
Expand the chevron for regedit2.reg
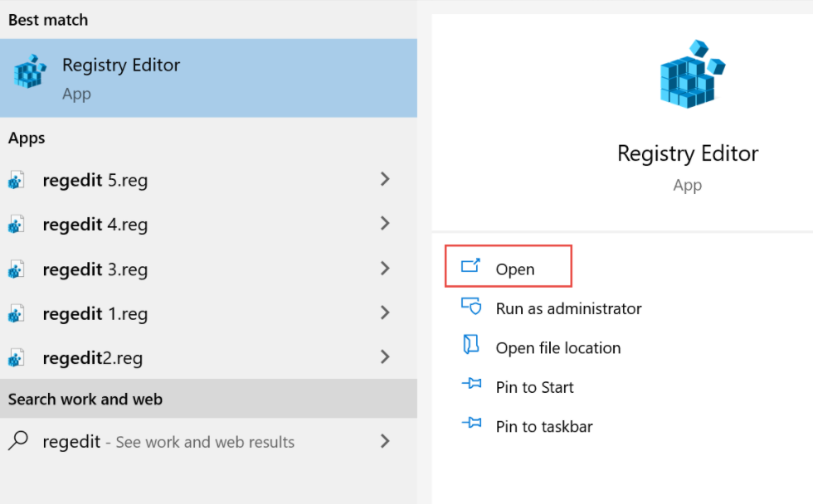385,357
